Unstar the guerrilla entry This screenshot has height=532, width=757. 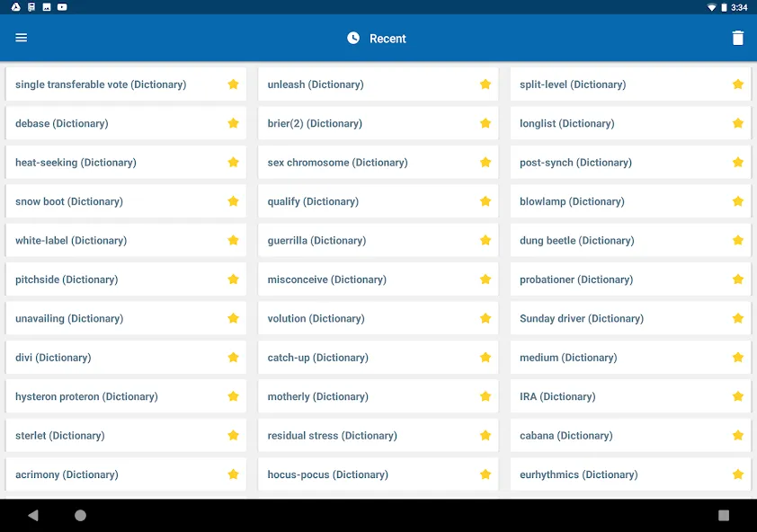tap(485, 241)
